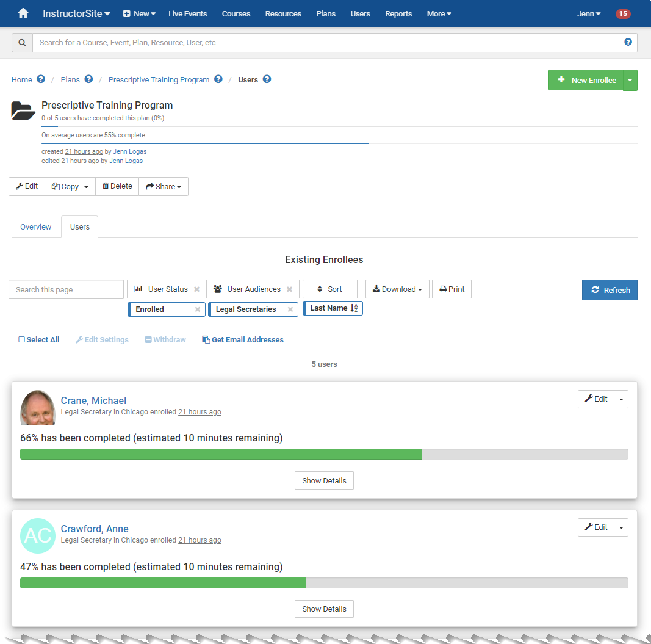Expand the New Enrollee dropdown arrow
The image size is (651, 644).
click(x=630, y=80)
